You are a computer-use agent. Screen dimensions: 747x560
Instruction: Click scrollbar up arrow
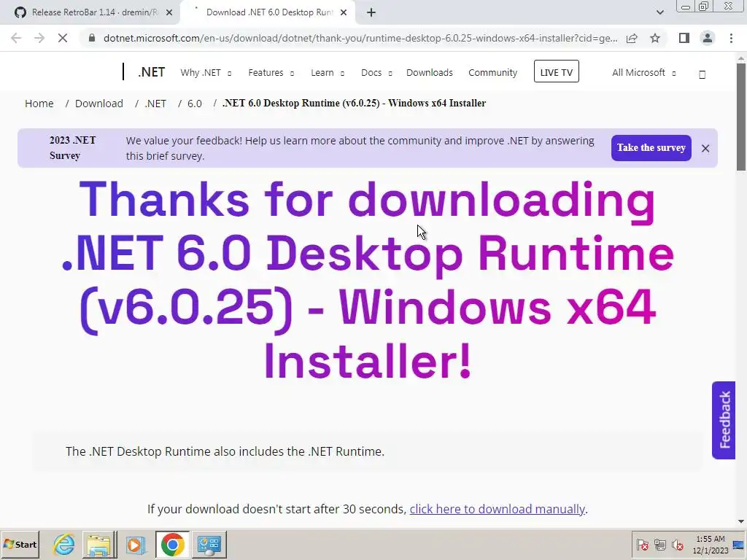[741, 58]
